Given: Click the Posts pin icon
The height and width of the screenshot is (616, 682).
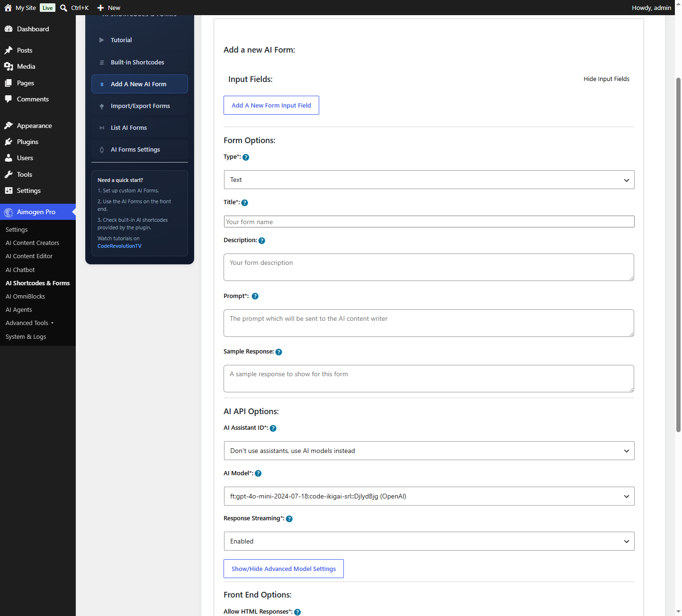Looking at the screenshot, I should [x=9, y=50].
